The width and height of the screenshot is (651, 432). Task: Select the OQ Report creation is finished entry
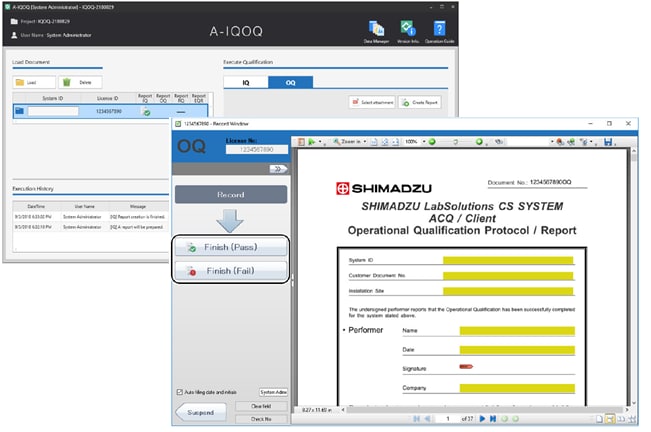pyautogui.click(x=91, y=217)
